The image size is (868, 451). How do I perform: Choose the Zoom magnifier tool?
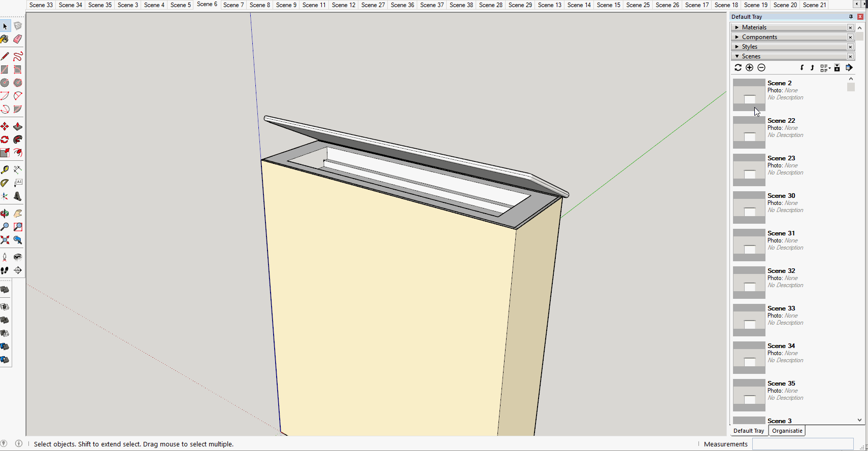click(5, 227)
